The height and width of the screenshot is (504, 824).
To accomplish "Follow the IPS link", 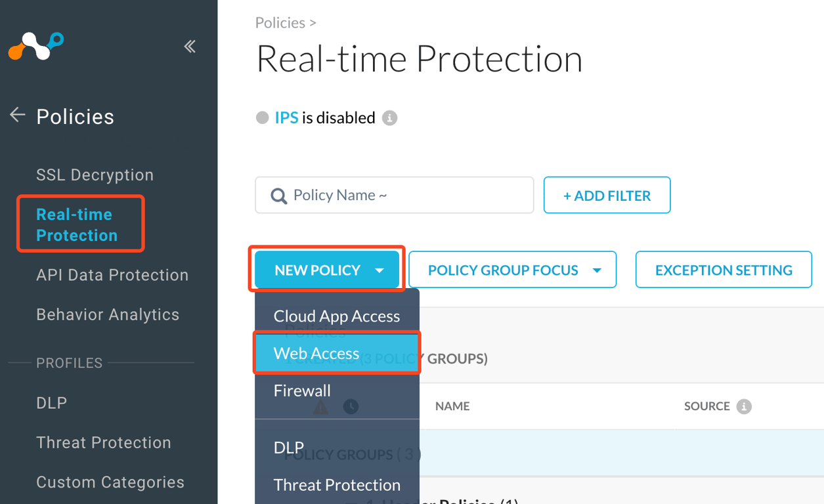I will pyautogui.click(x=286, y=118).
